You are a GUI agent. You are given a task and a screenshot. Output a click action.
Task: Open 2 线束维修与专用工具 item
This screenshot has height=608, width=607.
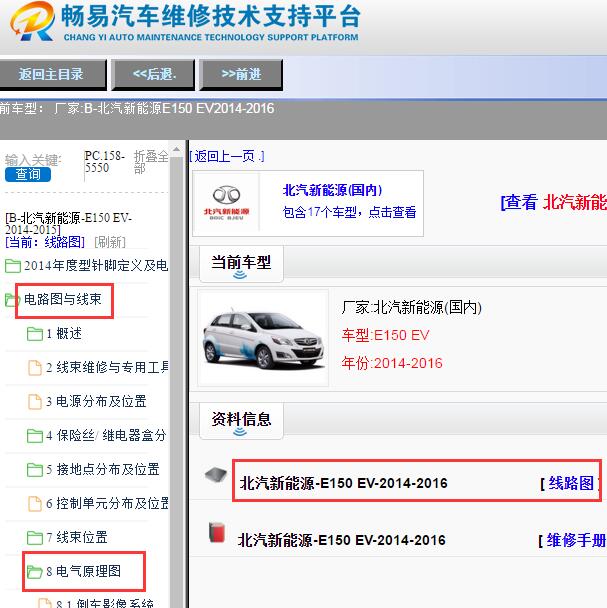pyautogui.click(x=107, y=367)
